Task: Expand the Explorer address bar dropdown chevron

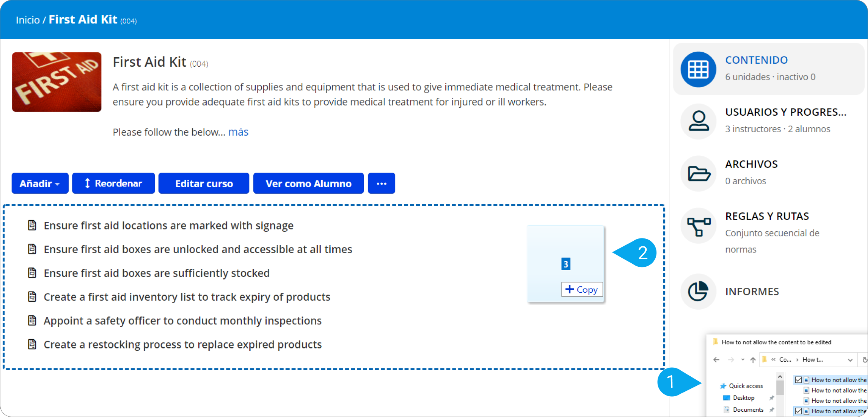Action: coord(850,360)
